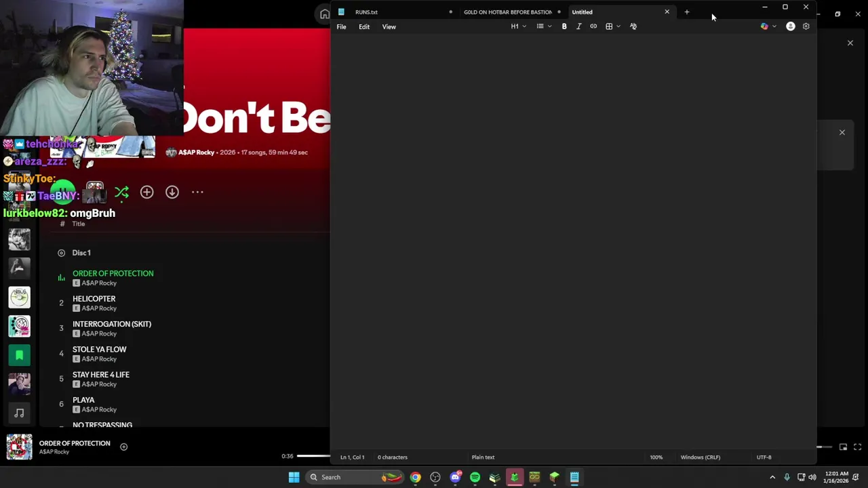Change Windows (CRLF) line ending
The image size is (868, 488).
pyautogui.click(x=701, y=457)
